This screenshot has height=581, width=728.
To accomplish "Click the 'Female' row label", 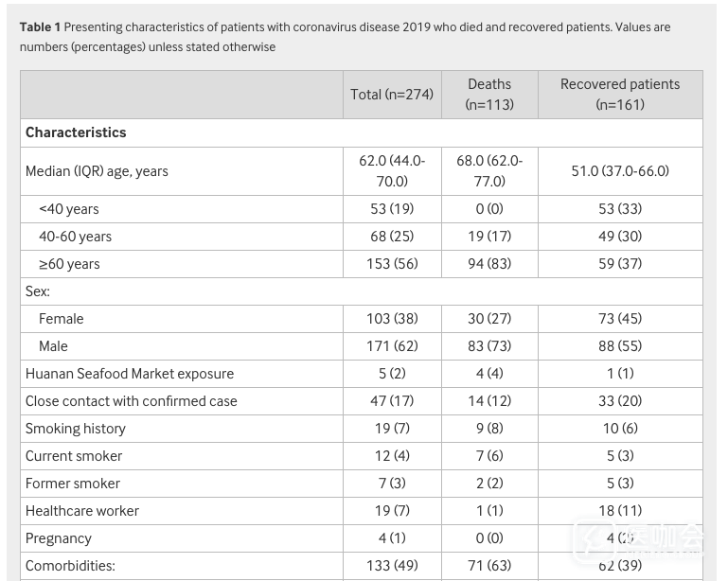I will pos(62,319).
